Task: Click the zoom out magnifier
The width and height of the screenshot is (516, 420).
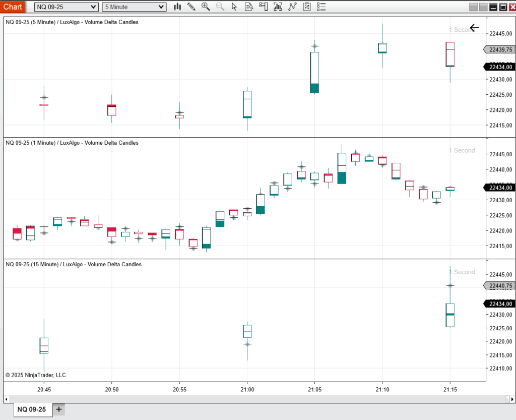Action: (220, 7)
